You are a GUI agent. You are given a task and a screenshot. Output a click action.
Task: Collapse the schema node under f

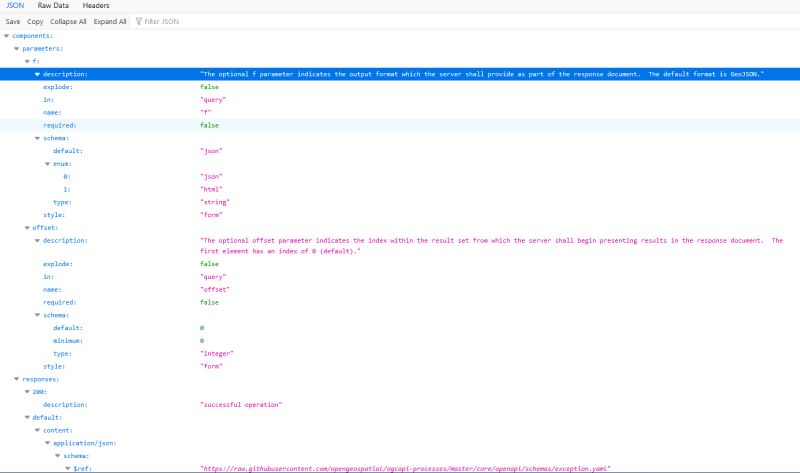click(x=37, y=138)
